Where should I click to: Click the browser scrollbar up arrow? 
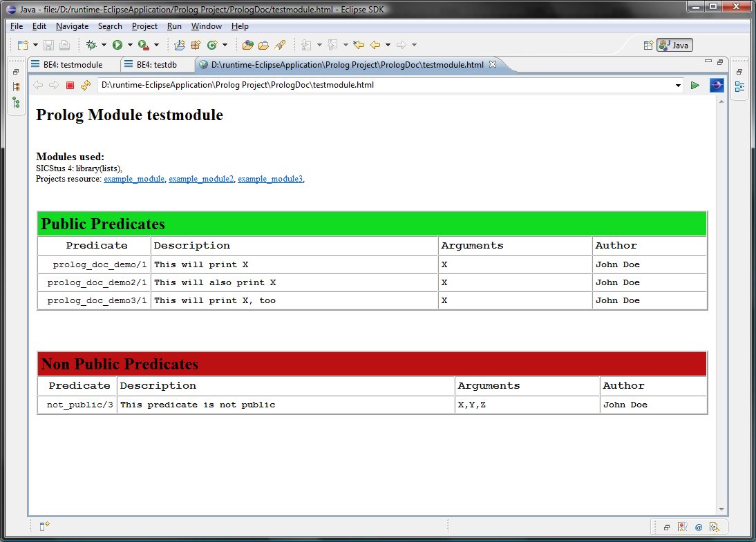click(x=721, y=101)
